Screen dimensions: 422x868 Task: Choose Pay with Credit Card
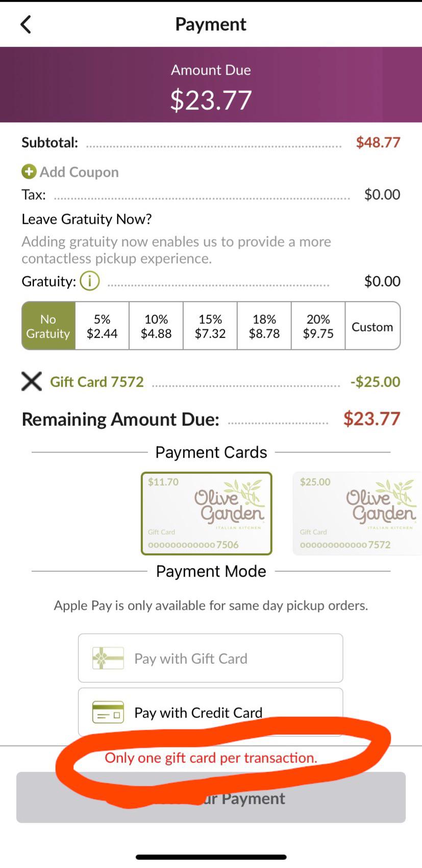(210, 712)
